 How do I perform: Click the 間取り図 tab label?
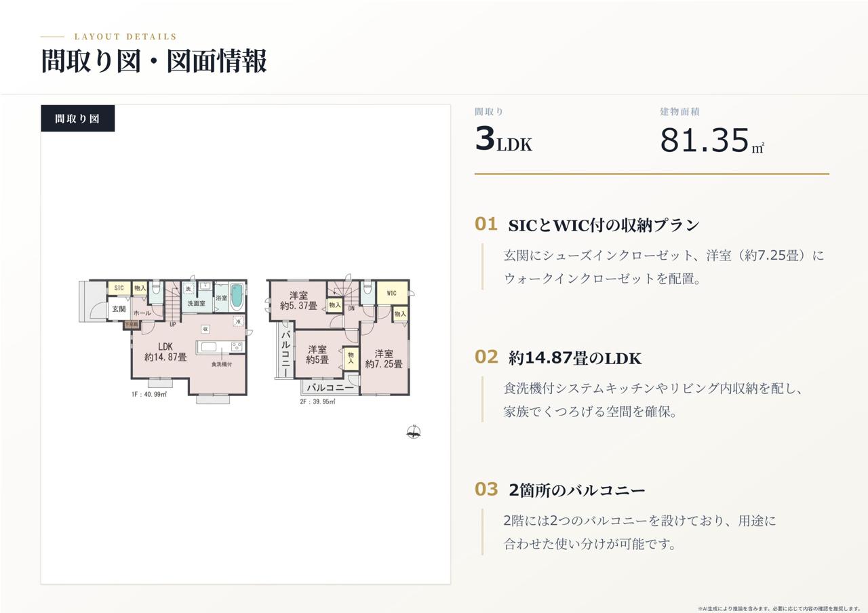[x=77, y=118]
